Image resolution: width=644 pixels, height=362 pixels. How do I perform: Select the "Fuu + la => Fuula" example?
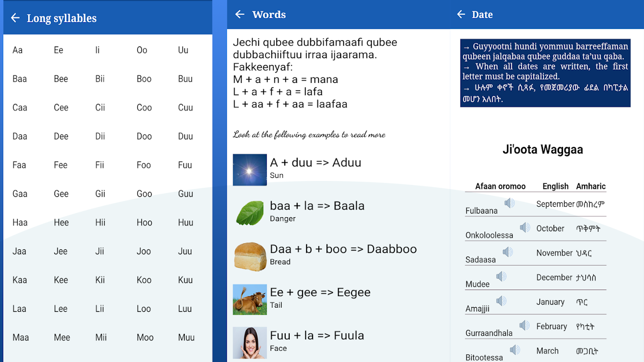[x=317, y=335]
